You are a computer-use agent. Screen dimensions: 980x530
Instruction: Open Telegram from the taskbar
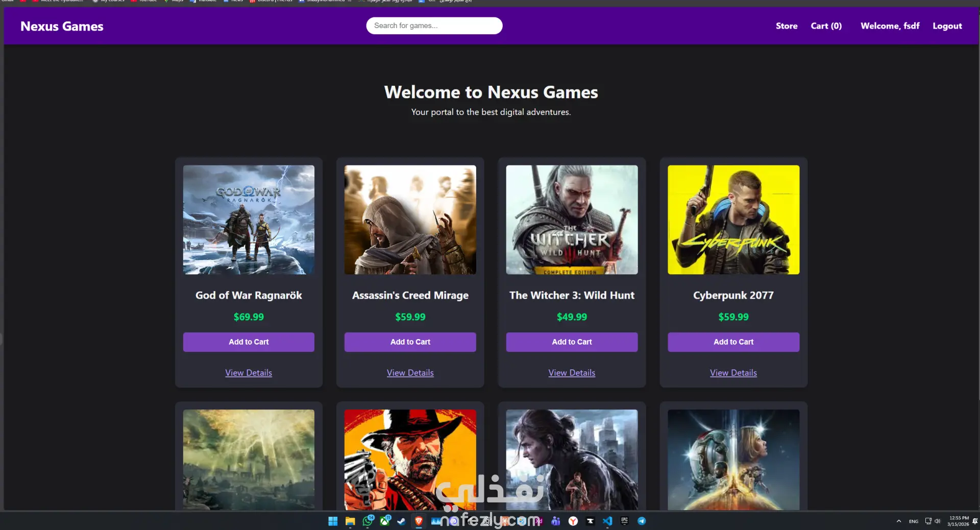click(642, 521)
